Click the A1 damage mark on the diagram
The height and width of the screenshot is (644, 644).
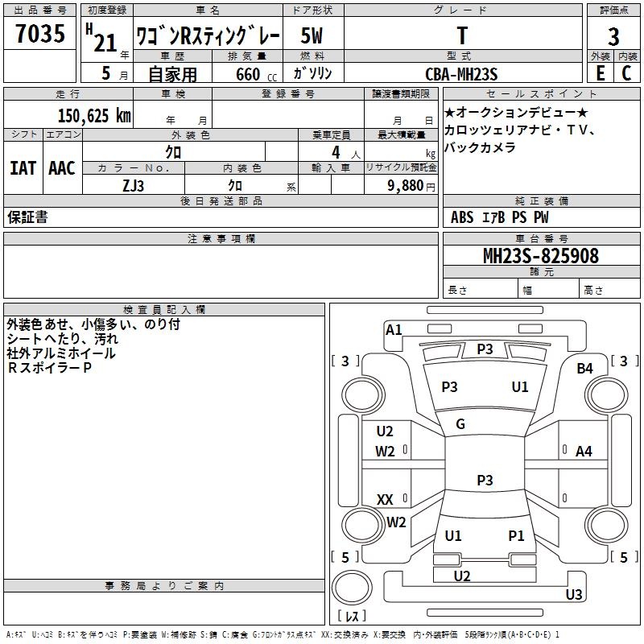click(394, 330)
